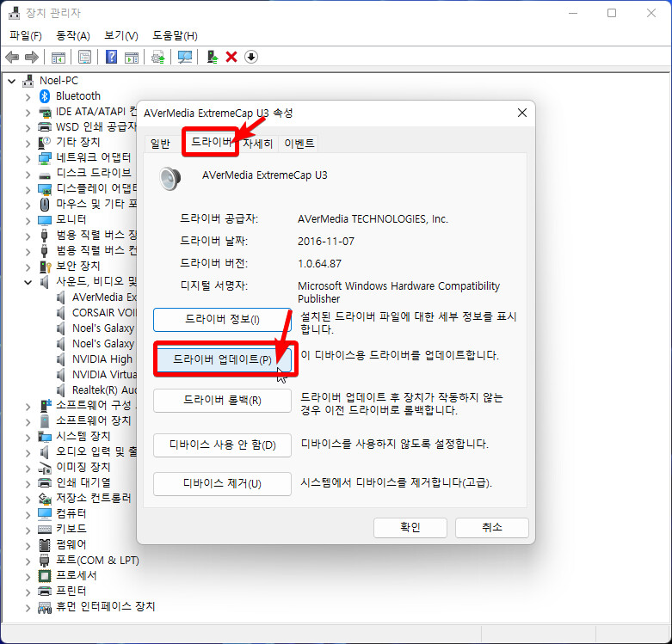The height and width of the screenshot is (644, 672).
Task: Select the Realtek(R) Au audio device
Action: pos(104,389)
